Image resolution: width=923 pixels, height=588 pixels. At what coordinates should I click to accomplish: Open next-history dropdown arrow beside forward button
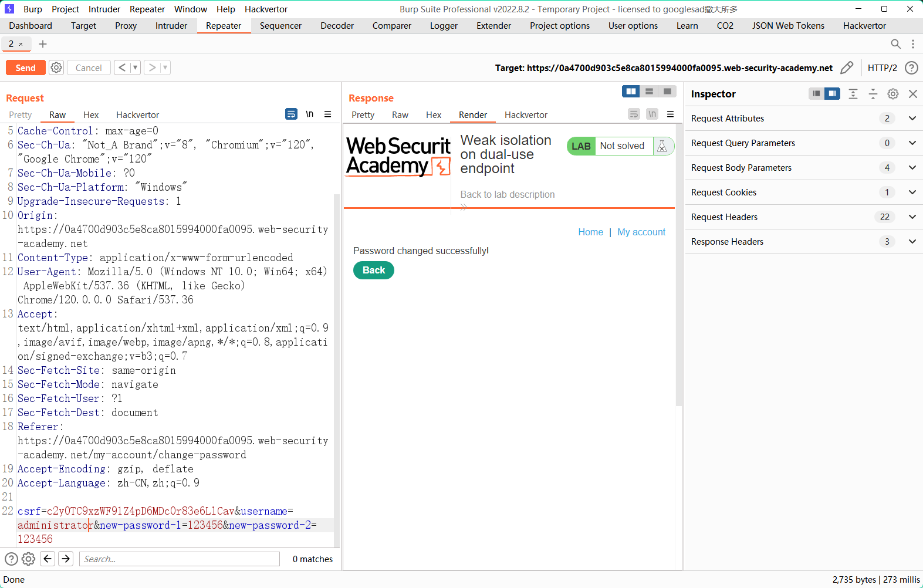pyautogui.click(x=165, y=67)
